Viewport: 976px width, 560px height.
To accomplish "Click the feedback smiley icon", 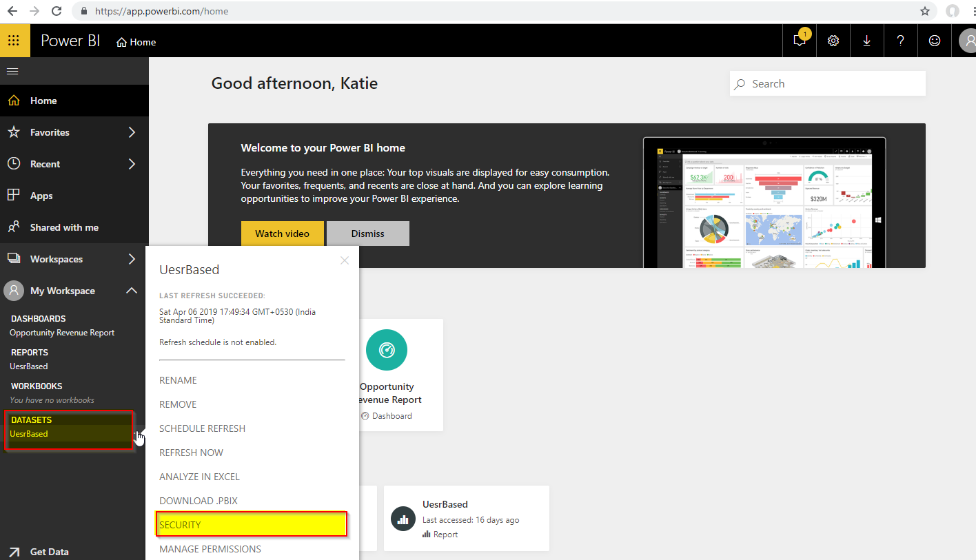I will click(x=935, y=41).
